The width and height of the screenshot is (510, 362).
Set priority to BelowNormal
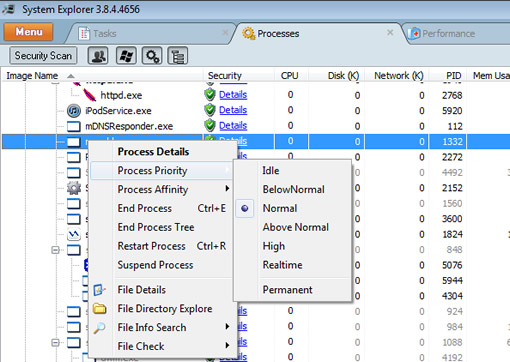point(293,189)
